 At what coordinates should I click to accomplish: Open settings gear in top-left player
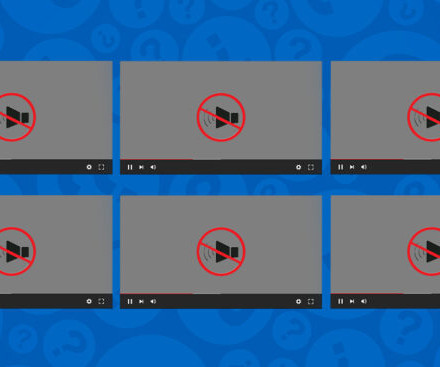89,167
